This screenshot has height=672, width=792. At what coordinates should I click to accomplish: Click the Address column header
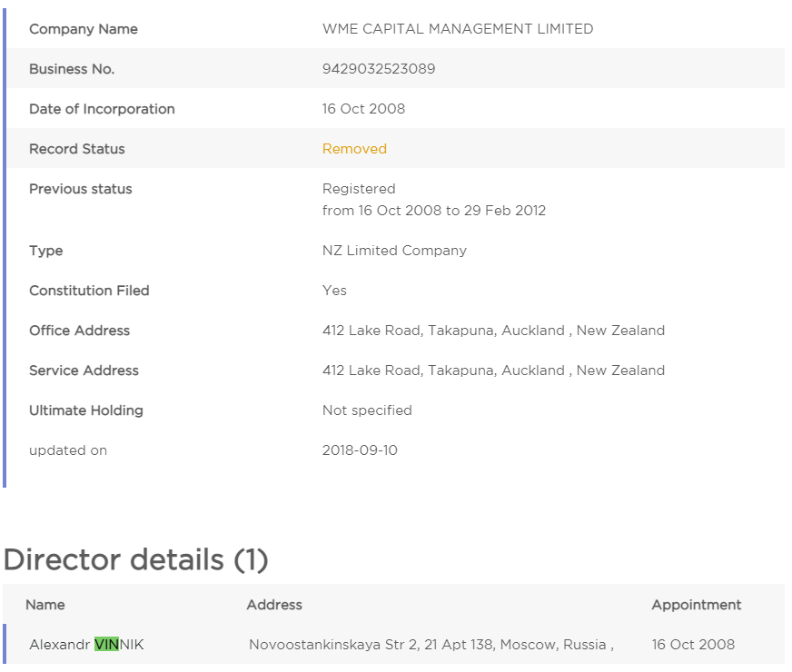(274, 605)
